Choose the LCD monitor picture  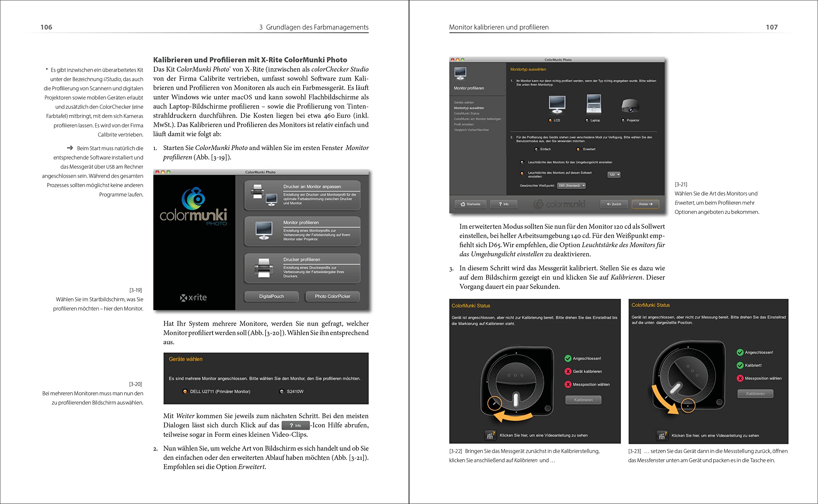point(557,105)
